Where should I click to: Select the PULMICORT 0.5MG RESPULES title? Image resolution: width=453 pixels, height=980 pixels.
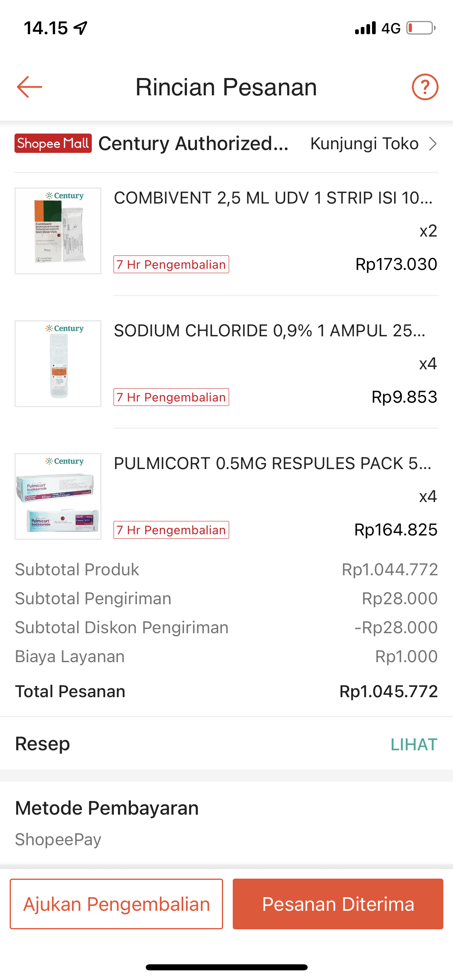point(272,463)
